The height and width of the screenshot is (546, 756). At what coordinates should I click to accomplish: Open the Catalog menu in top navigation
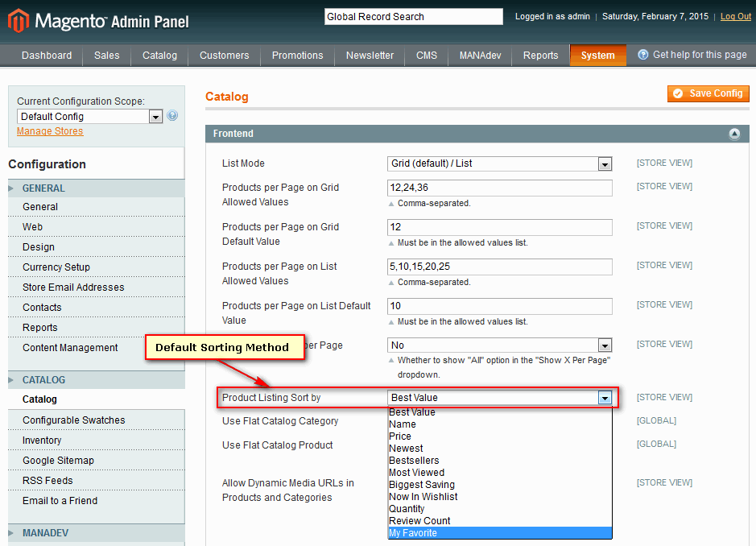(x=159, y=56)
